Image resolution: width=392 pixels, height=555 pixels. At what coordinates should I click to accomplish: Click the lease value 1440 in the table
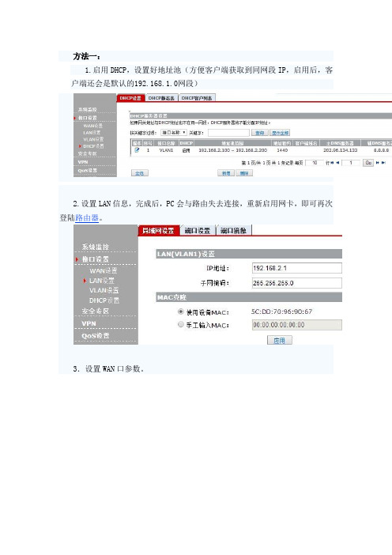click(x=282, y=150)
